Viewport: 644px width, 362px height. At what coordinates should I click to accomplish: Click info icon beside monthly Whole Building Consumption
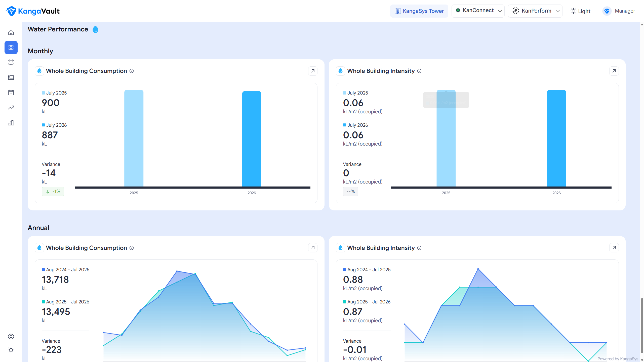[132, 71]
